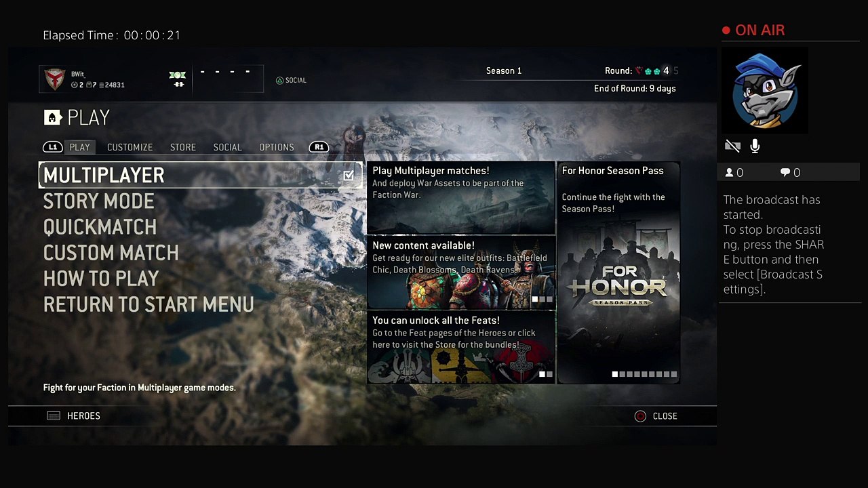868x488 pixels.
Task: Click the Elapsed Time counter text
Action: [x=112, y=35]
